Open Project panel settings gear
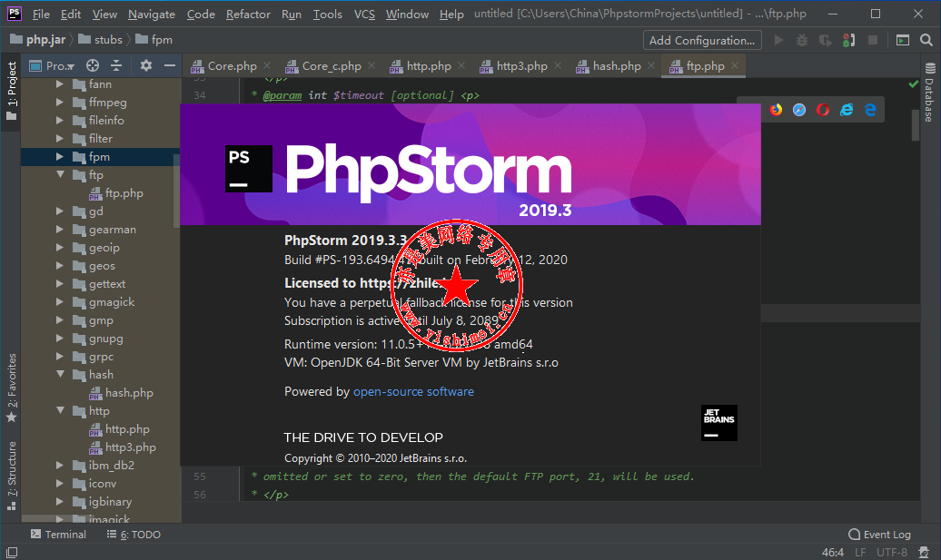The width and height of the screenshot is (941, 560). coord(146,66)
